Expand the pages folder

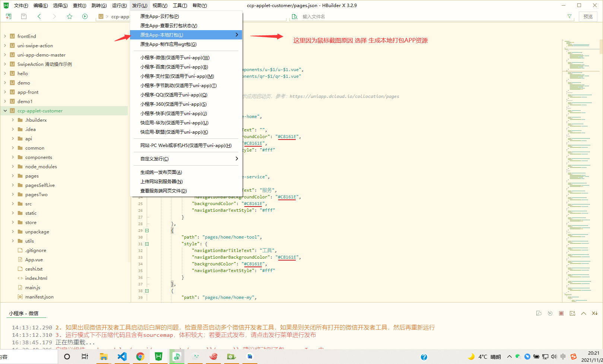point(13,176)
